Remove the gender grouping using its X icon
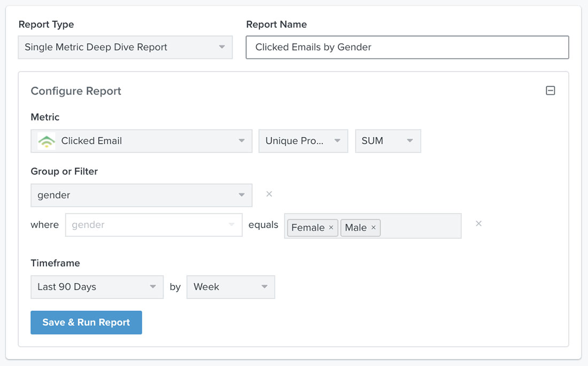 [x=269, y=194]
